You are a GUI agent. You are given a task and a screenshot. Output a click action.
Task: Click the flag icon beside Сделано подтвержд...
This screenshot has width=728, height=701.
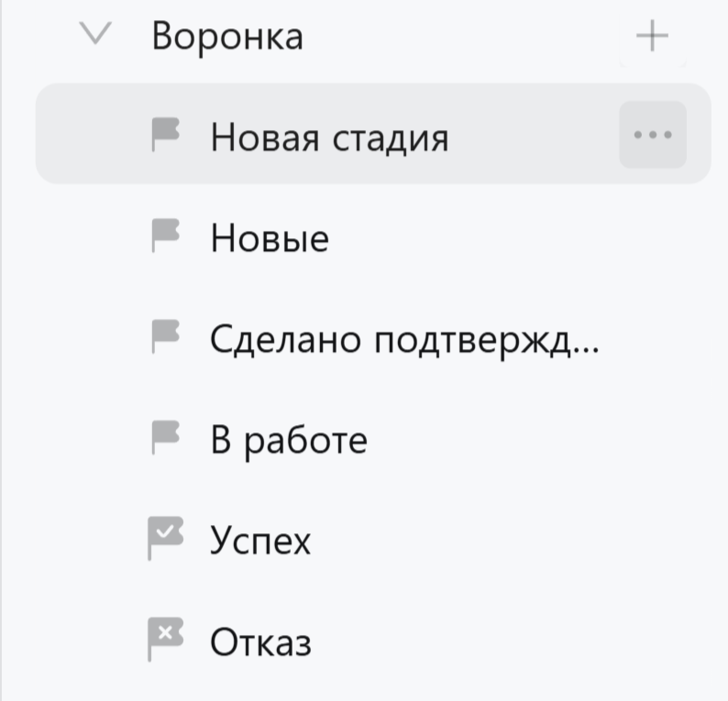point(165,336)
